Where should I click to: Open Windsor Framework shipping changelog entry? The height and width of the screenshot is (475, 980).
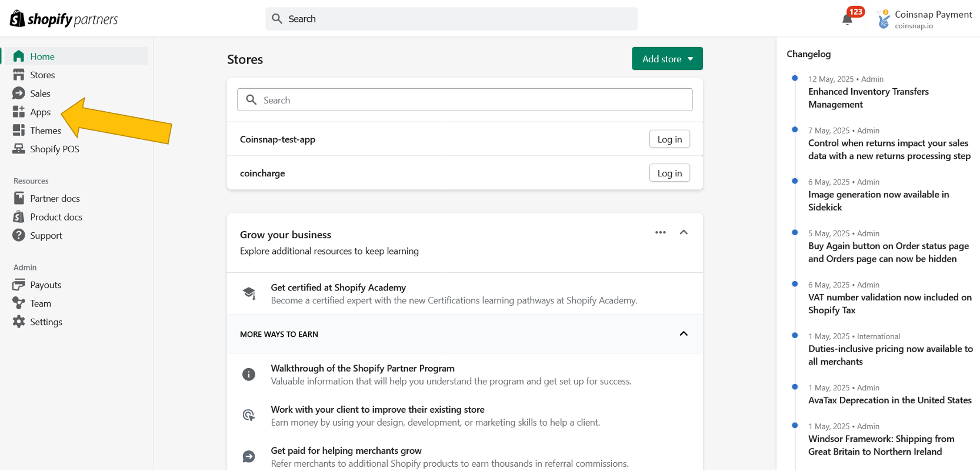(881, 445)
